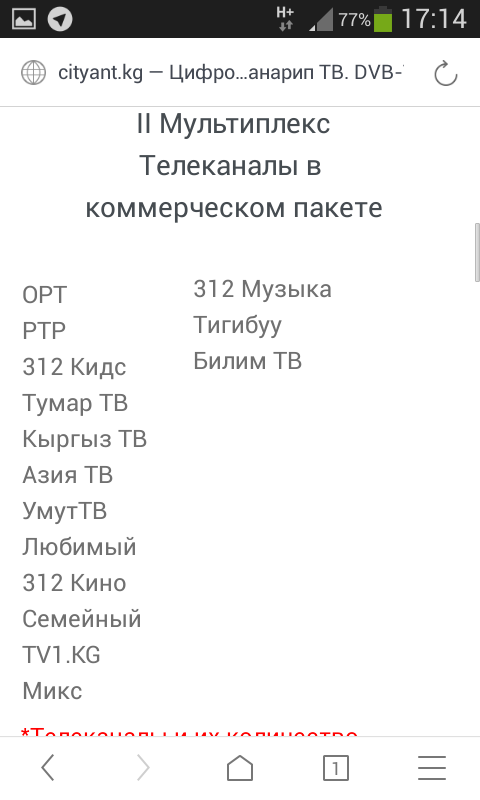Tap the globe site info icon

tap(33, 72)
